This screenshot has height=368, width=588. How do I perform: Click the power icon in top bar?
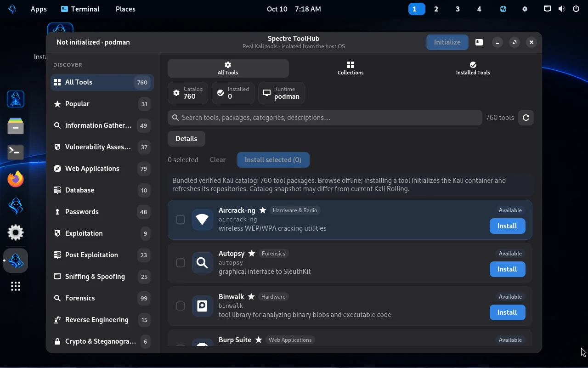(x=576, y=9)
